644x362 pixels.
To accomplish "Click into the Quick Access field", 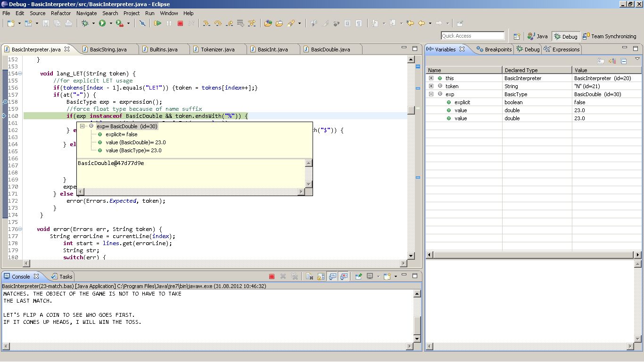I will (473, 36).
